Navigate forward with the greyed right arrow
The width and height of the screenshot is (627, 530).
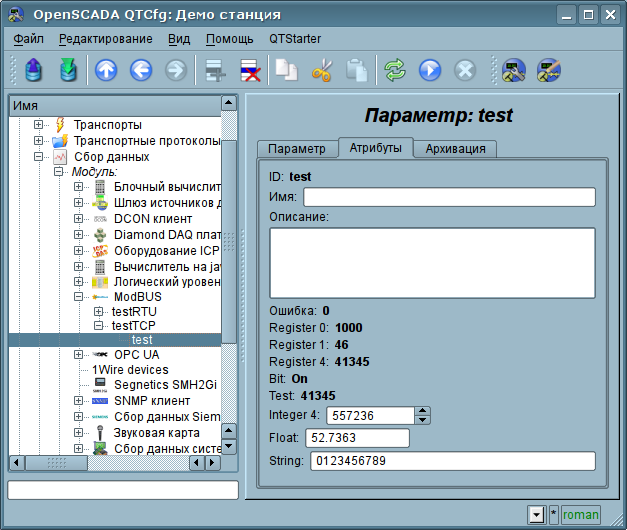coord(176,70)
